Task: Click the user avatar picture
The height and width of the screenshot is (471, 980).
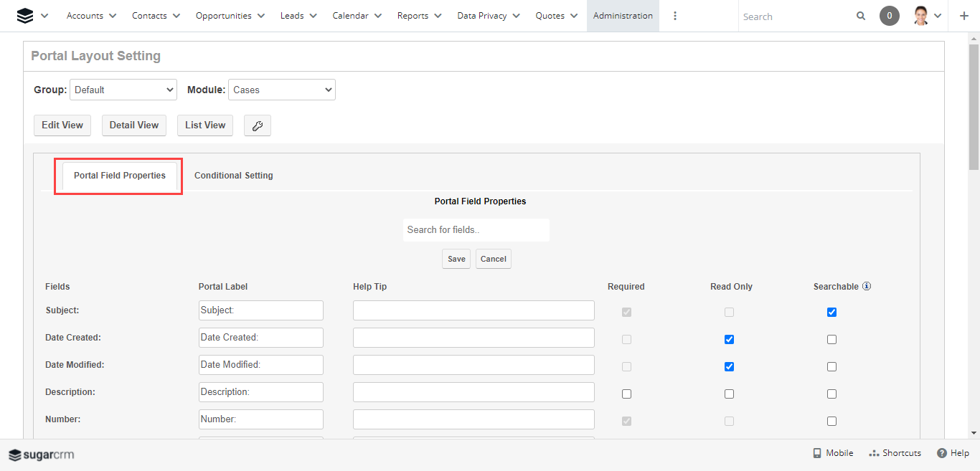Action: [x=921, y=16]
